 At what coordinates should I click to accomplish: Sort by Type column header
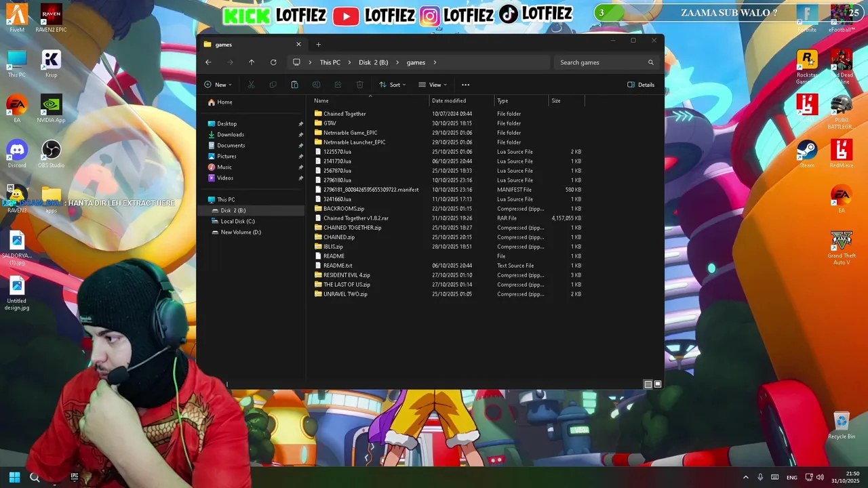point(521,101)
